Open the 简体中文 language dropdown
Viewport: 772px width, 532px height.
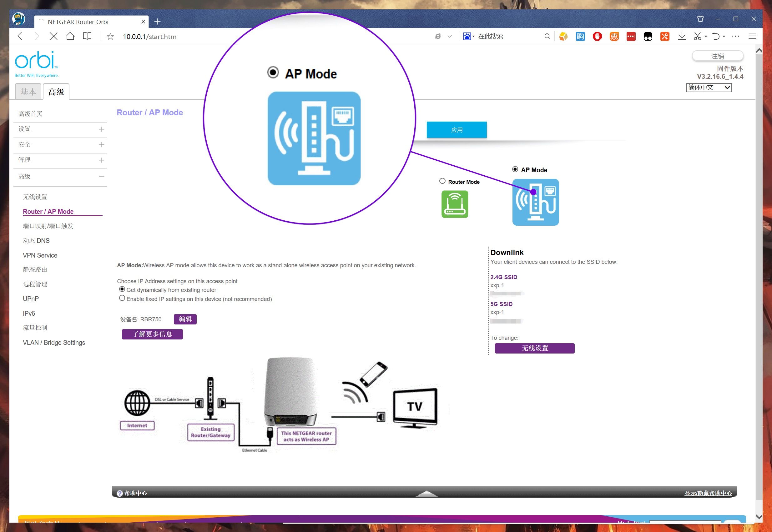coord(709,87)
